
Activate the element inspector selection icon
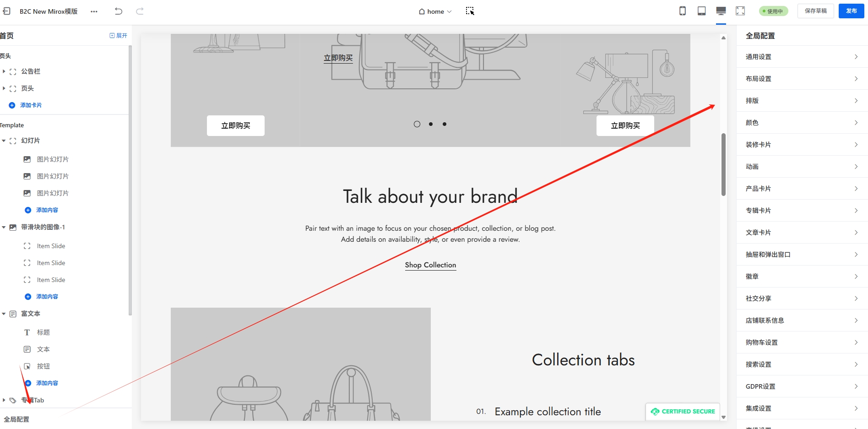click(470, 11)
